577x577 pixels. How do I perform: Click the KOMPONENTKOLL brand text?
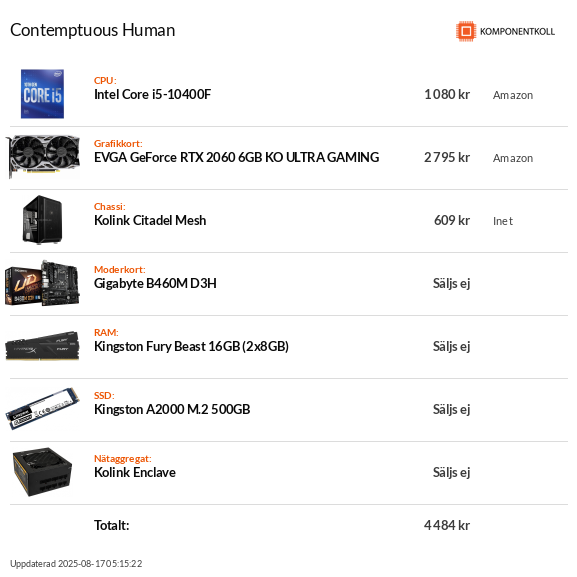tap(517, 32)
